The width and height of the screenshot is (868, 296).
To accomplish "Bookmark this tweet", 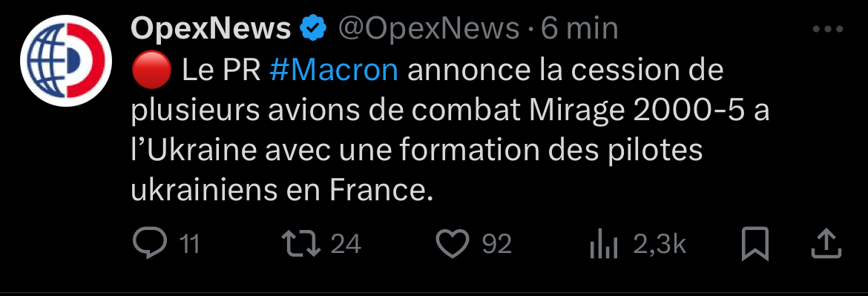I will (755, 244).
